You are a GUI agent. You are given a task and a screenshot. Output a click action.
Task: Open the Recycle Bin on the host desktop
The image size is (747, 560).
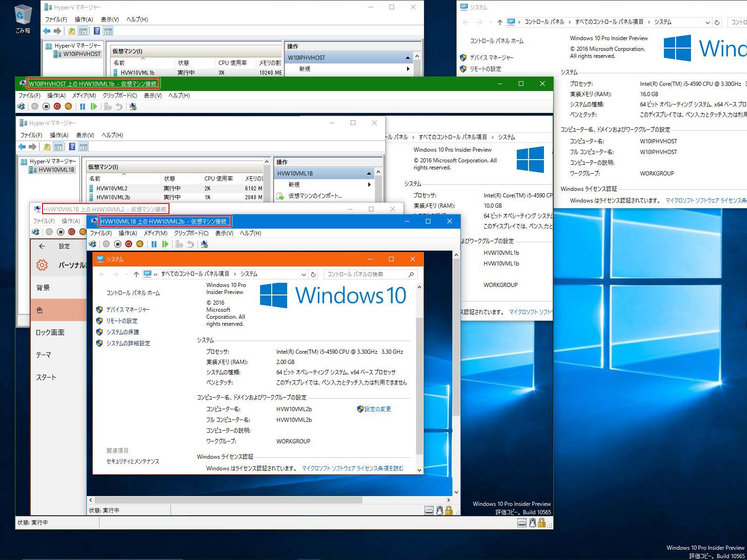(22, 20)
